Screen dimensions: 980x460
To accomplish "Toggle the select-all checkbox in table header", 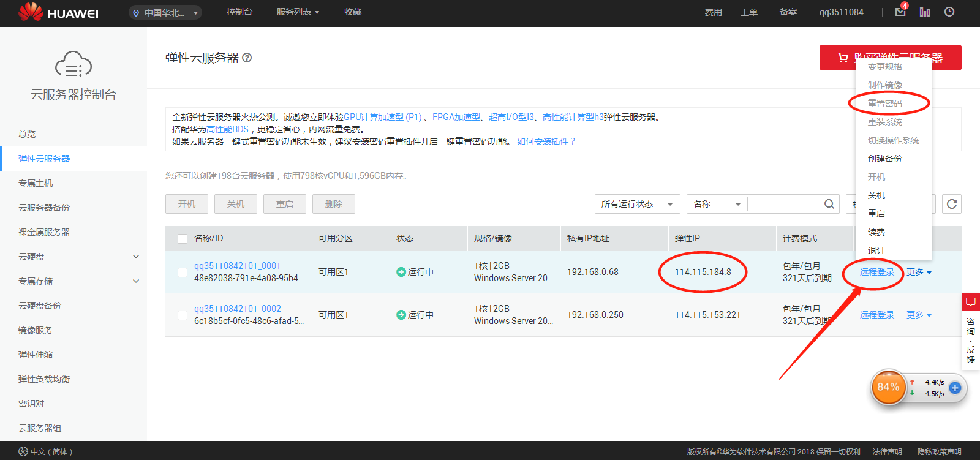I will click(x=183, y=239).
